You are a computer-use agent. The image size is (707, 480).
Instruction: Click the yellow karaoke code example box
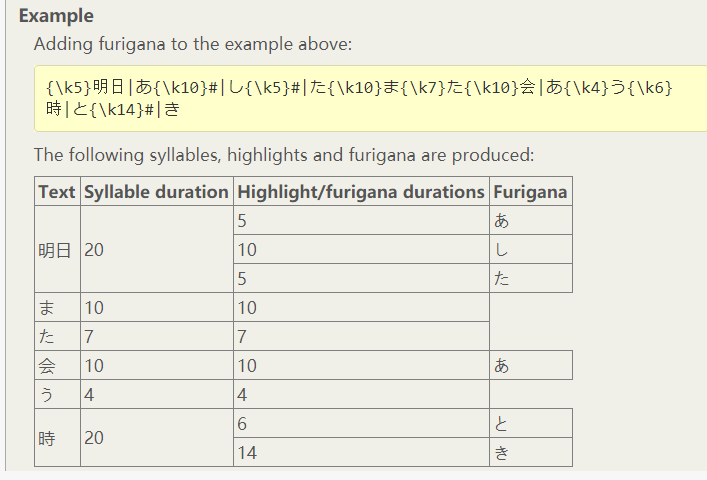click(371, 98)
